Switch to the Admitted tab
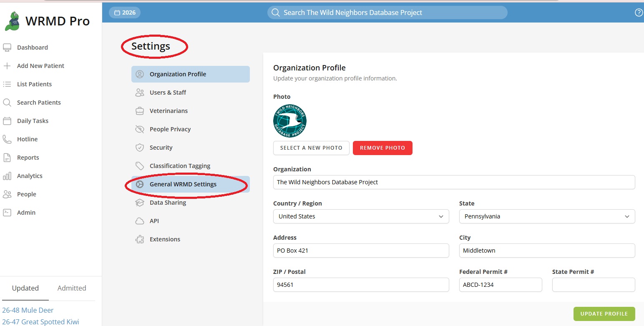Image resolution: width=644 pixels, height=326 pixels. tap(72, 288)
